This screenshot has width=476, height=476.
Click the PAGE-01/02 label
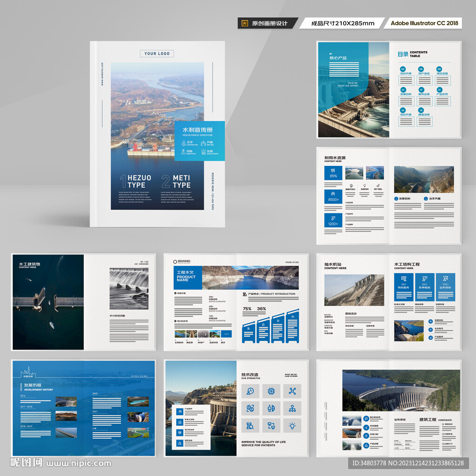292,262
